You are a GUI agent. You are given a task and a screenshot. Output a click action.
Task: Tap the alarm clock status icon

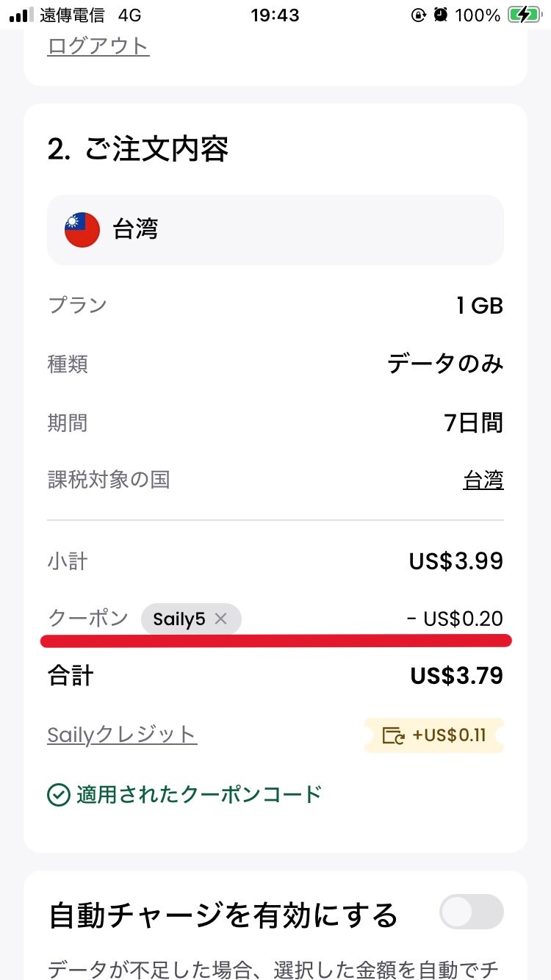(x=441, y=15)
